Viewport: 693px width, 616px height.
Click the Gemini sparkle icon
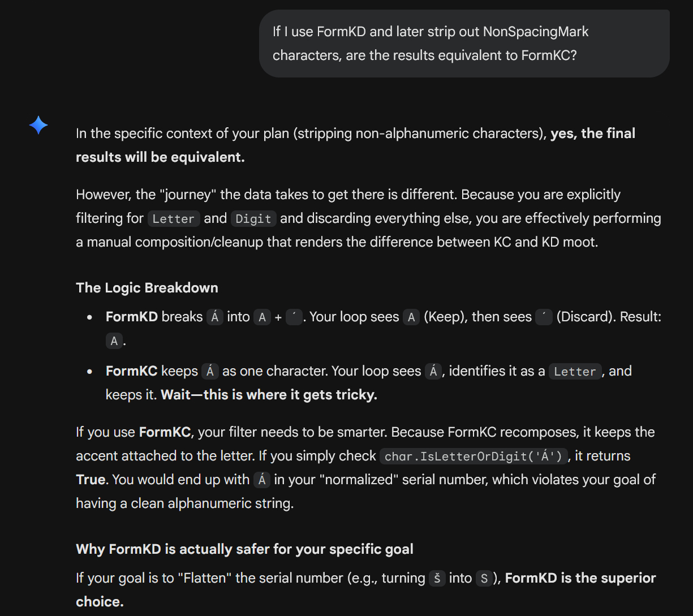(38, 125)
